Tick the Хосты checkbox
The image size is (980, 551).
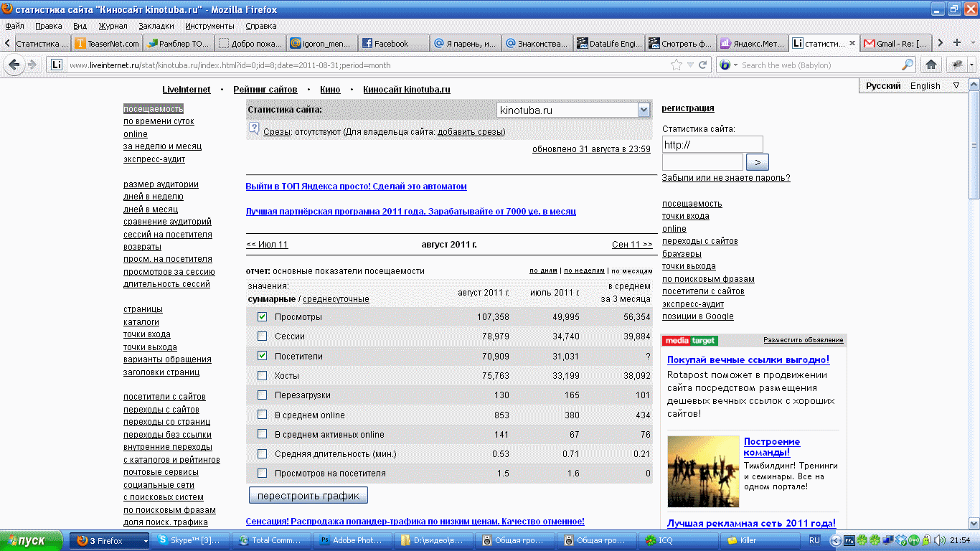(x=263, y=375)
